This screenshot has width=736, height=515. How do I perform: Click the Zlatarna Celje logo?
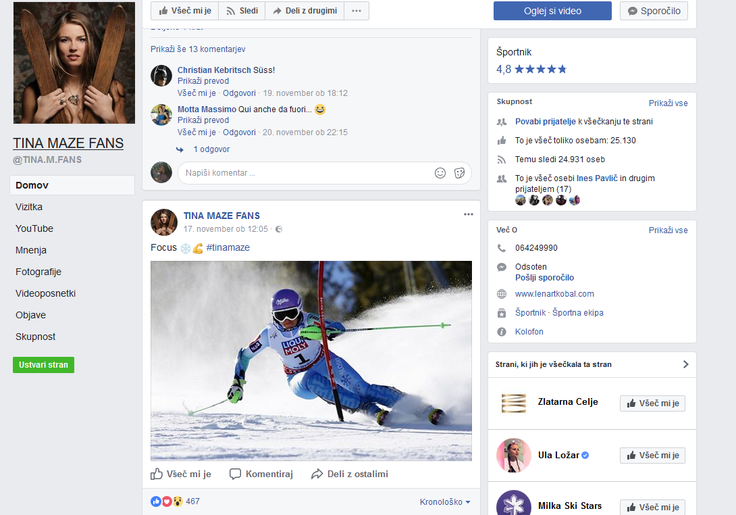pos(514,403)
